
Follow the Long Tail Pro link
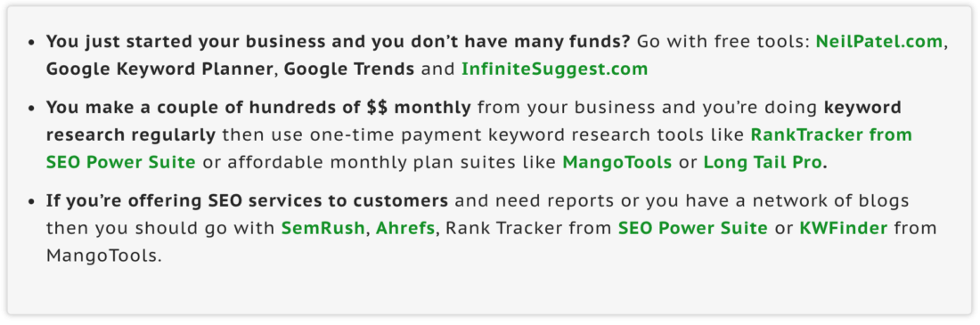coord(763,162)
